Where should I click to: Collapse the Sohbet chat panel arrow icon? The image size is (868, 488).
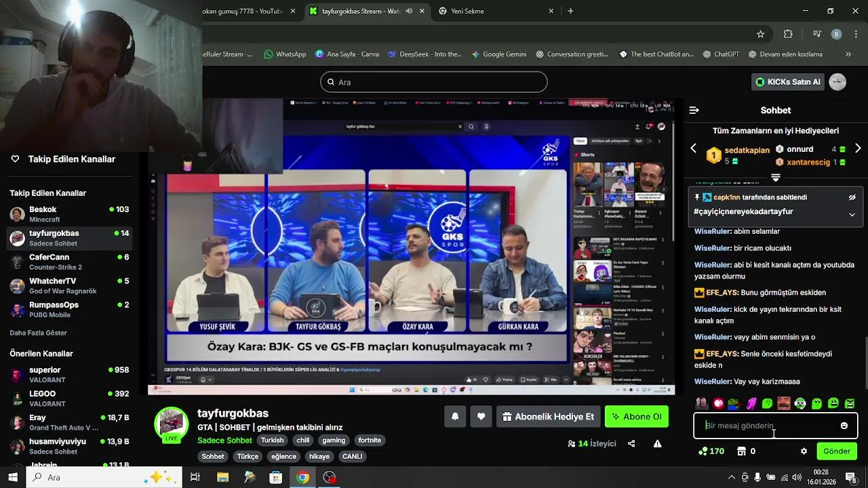(x=694, y=110)
